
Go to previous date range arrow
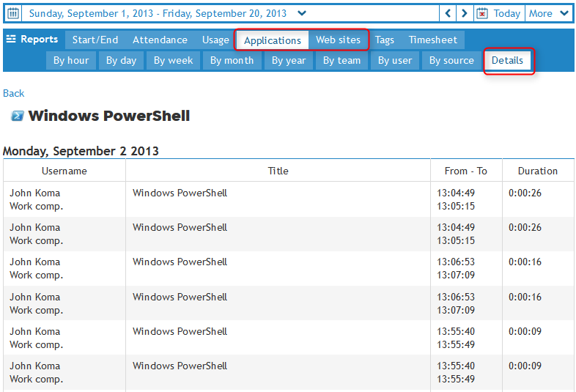click(448, 14)
